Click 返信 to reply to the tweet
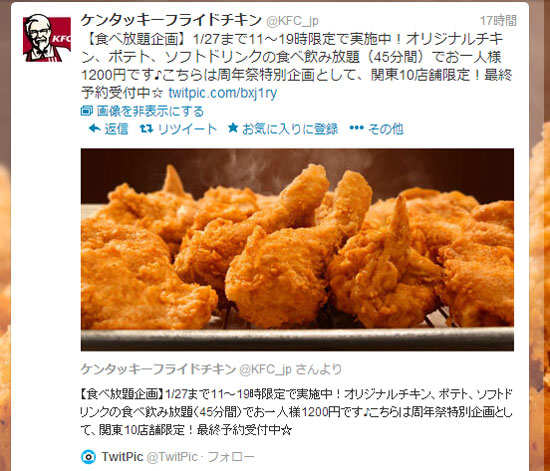Image resolution: width=550 pixels, height=471 pixels. [116, 129]
